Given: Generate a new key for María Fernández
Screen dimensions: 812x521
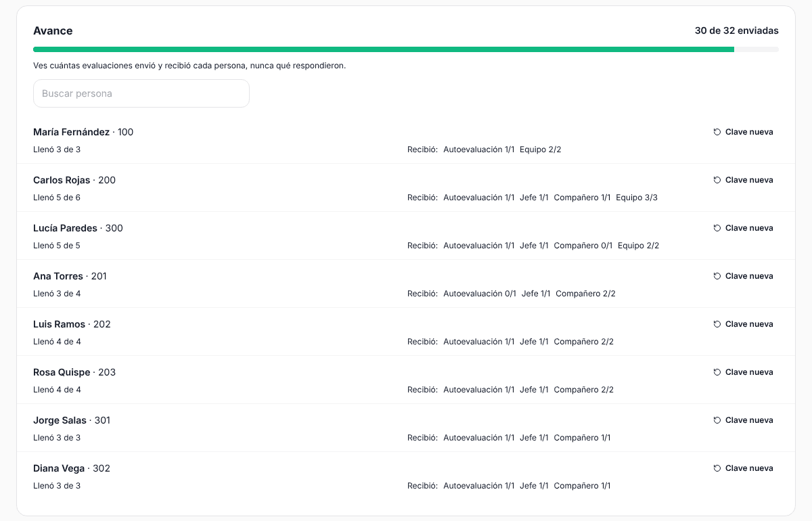Looking at the screenshot, I should point(743,132).
